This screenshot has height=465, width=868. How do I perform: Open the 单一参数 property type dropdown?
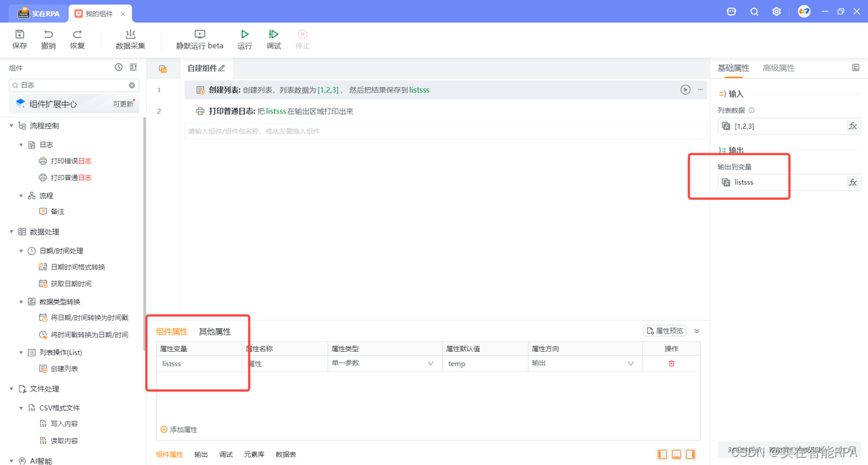click(383, 363)
